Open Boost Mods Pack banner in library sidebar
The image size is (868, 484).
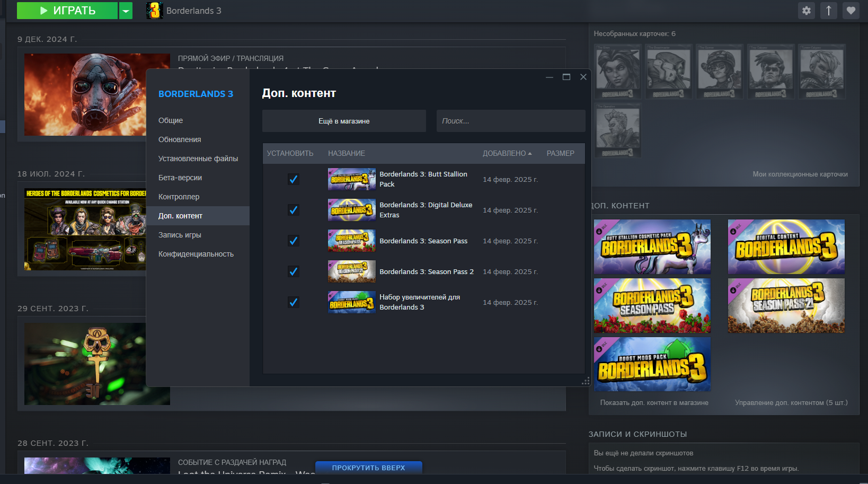(652, 364)
